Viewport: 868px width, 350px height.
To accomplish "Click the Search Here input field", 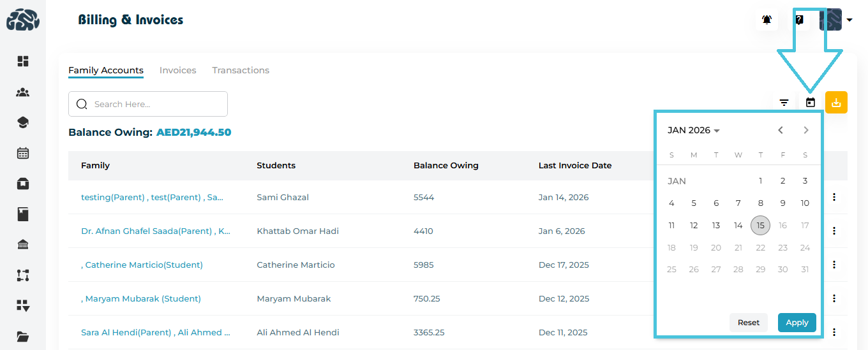I will coord(156,104).
